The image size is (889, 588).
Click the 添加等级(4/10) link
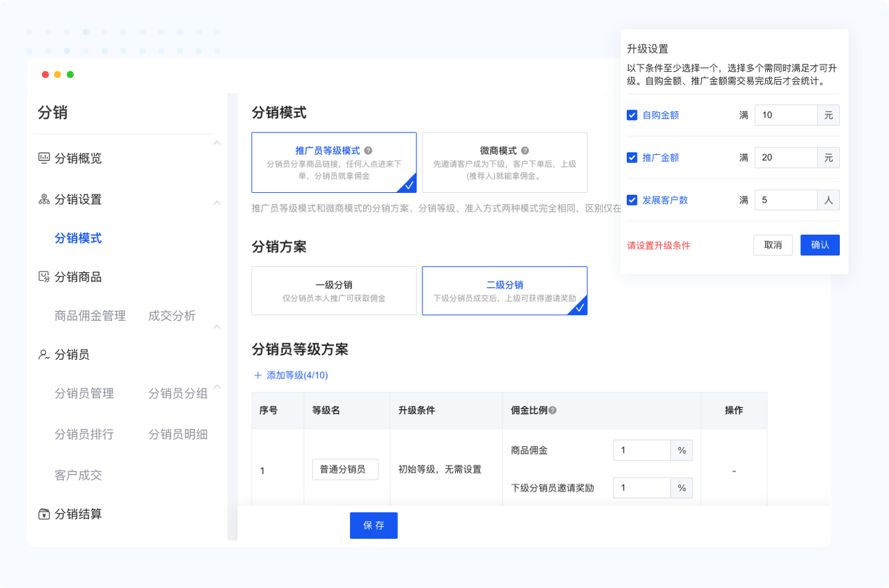coord(297,375)
